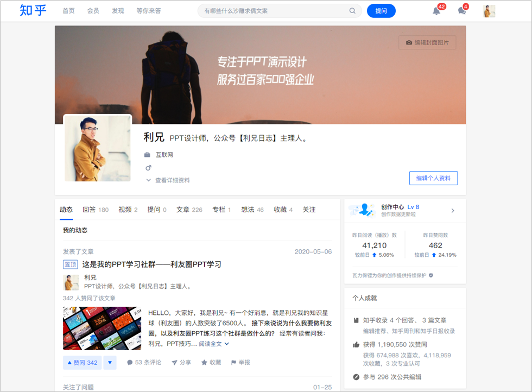Click the profile name 利兄 heading
The width and height of the screenshot is (532, 392).
[154, 137]
